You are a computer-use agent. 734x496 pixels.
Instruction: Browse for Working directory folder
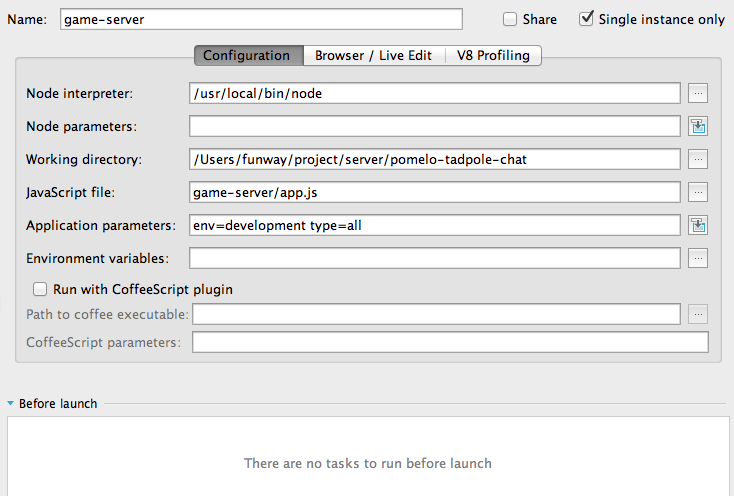coord(698,159)
